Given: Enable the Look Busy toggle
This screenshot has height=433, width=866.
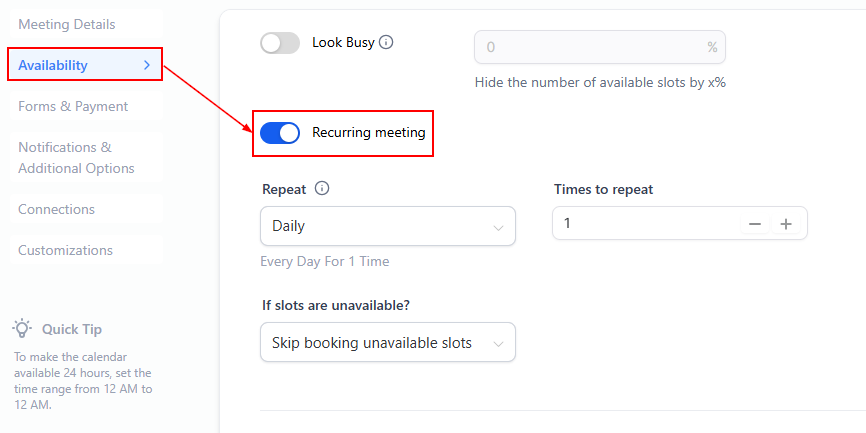Looking at the screenshot, I should pos(280,43).
